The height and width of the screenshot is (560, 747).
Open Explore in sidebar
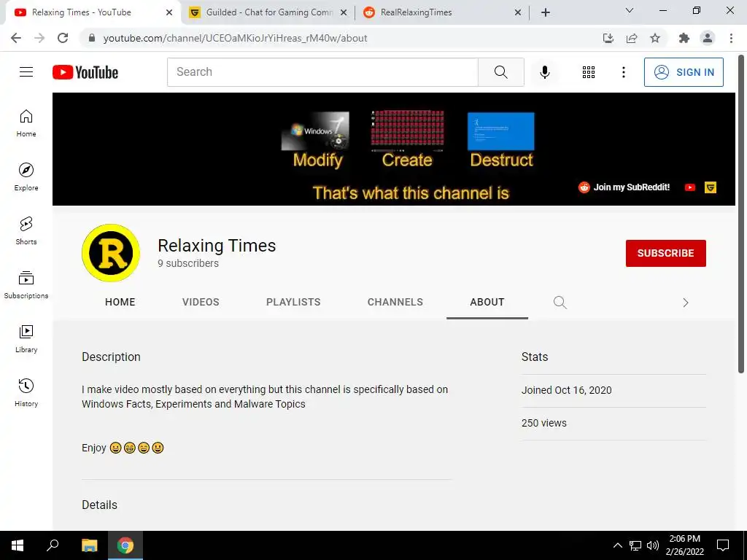point(26,177)
